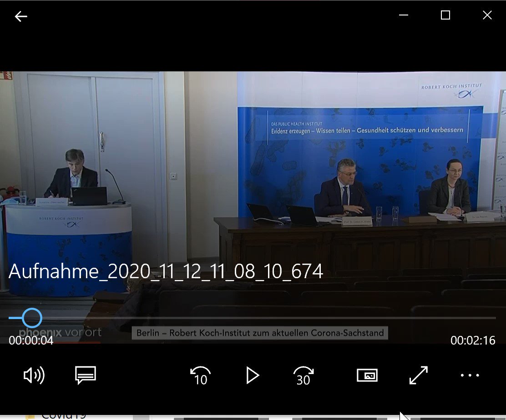Open subtitles and captions menu
Viewport: 506px width, 420px height.
point(85,375)
